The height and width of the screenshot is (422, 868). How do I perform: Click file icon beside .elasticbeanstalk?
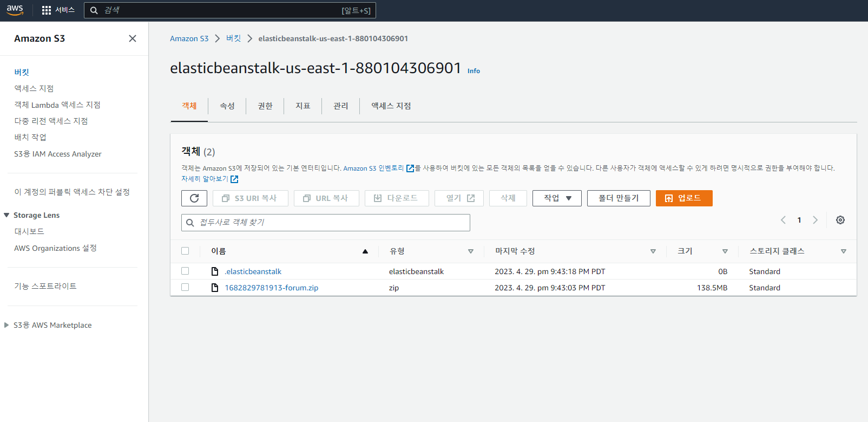tap(215, 271)
